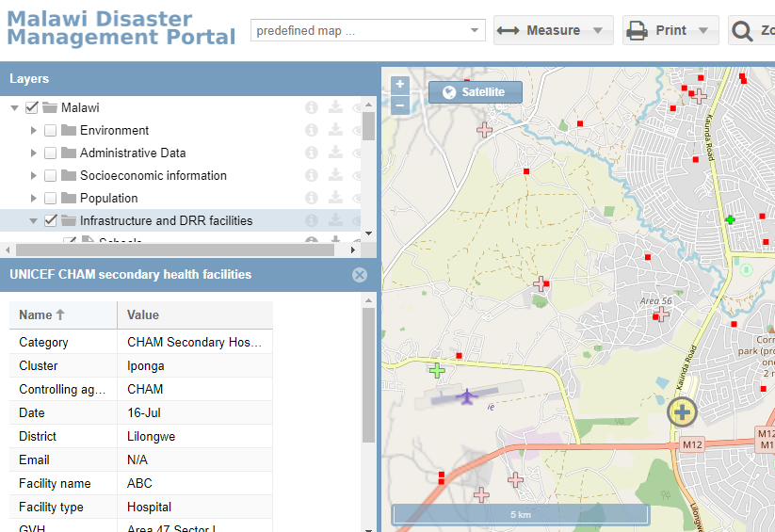Show info for Malawi layer

click(312, 107)
